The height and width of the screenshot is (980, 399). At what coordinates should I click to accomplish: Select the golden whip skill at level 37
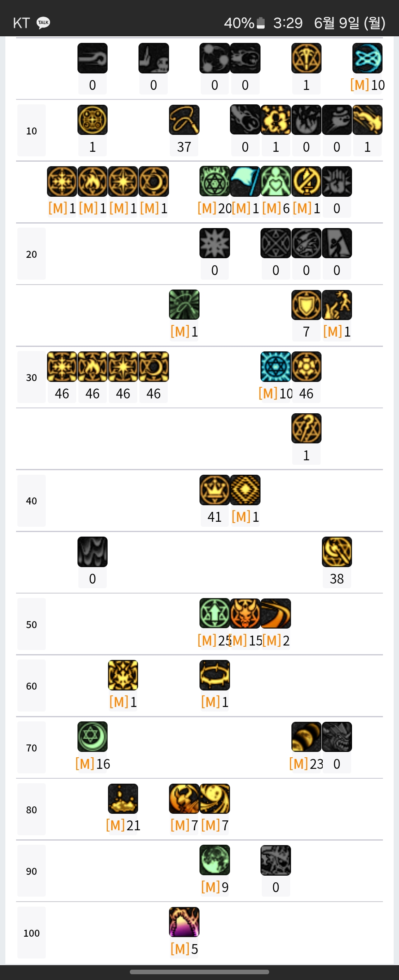[x=184, y=120]
